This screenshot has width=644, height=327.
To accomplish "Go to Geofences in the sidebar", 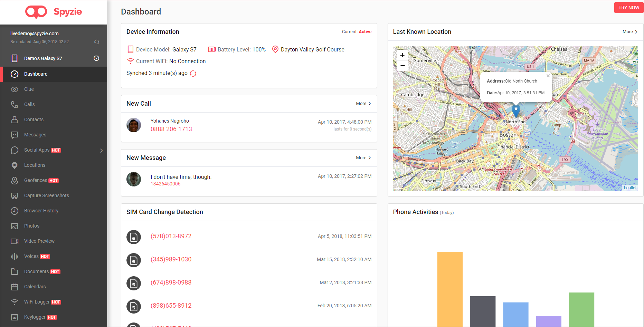I will tap(36, 180).
